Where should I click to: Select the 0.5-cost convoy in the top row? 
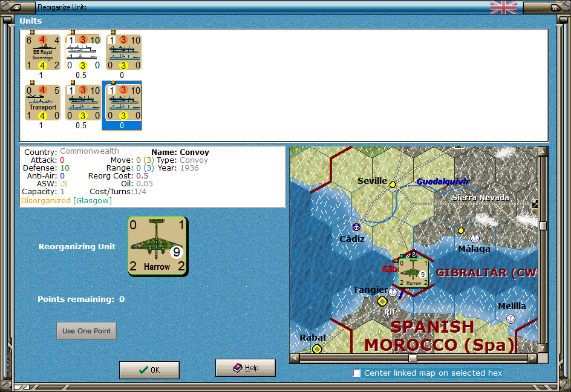83,50
